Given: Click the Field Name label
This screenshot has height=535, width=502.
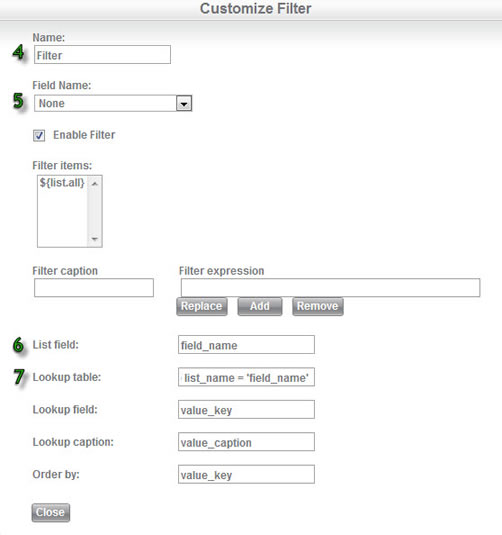Looking at the screenshot, I should (62, 85).
